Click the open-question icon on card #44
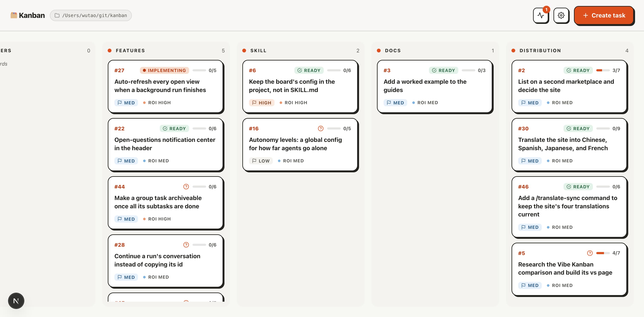The height and width of the screenshot is (317, 644). (186, 187)
